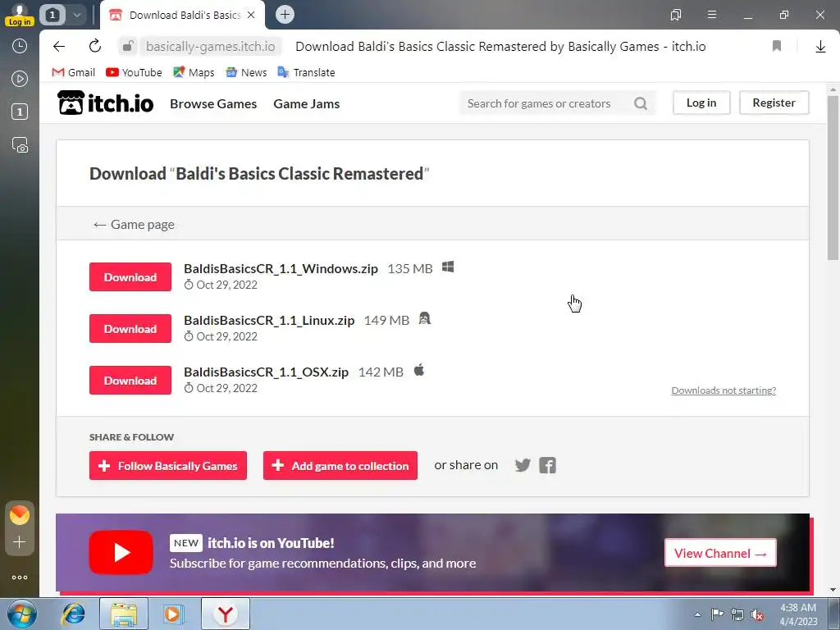Open Browse Games menu
The height and width of the screenshot is (630, 840).
213,104
